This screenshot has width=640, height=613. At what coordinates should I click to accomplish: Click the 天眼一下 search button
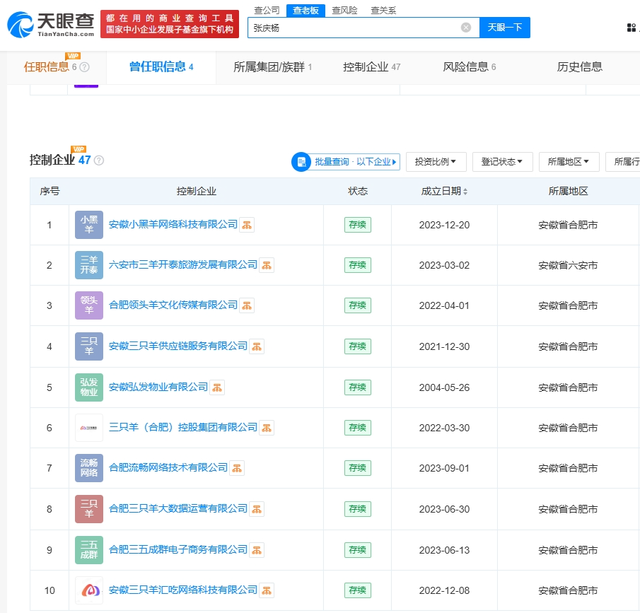[x=504, y=28]
